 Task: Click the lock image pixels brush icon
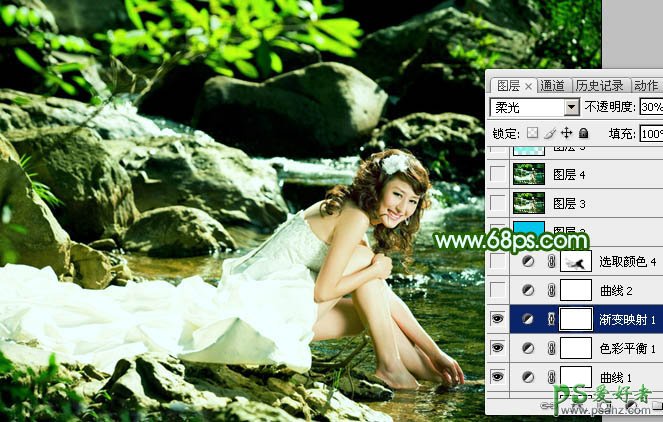tap(550, 133)
